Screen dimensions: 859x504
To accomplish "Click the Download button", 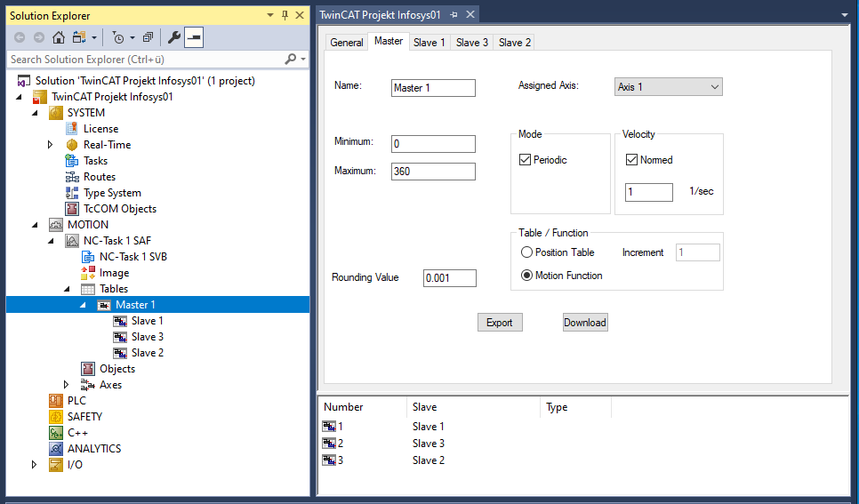I will [585, 323].
